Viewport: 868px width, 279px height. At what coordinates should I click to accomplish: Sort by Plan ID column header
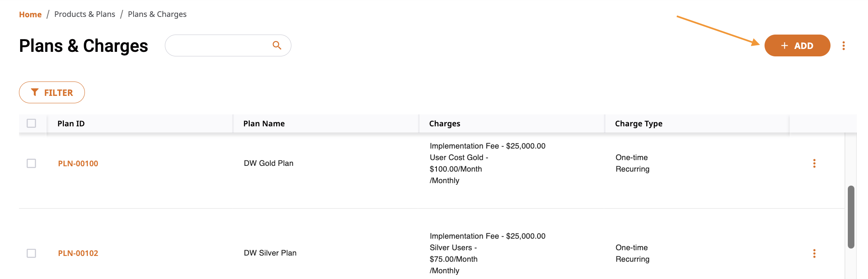[x=71, y=123]
